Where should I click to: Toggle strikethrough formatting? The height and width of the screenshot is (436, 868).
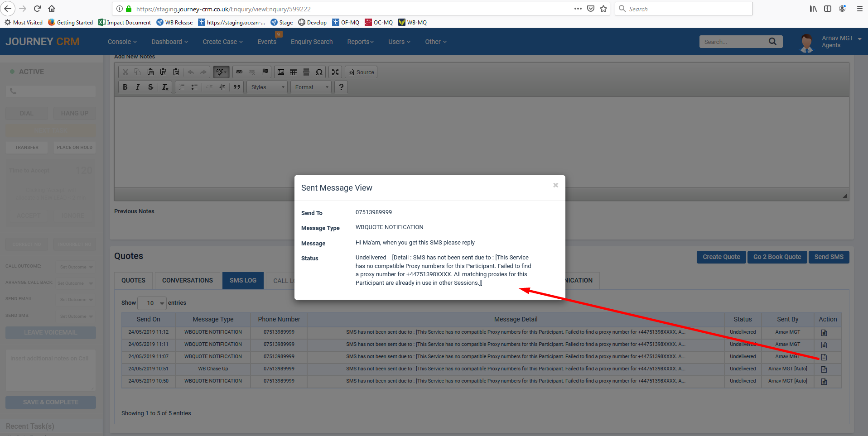point(150,87)
